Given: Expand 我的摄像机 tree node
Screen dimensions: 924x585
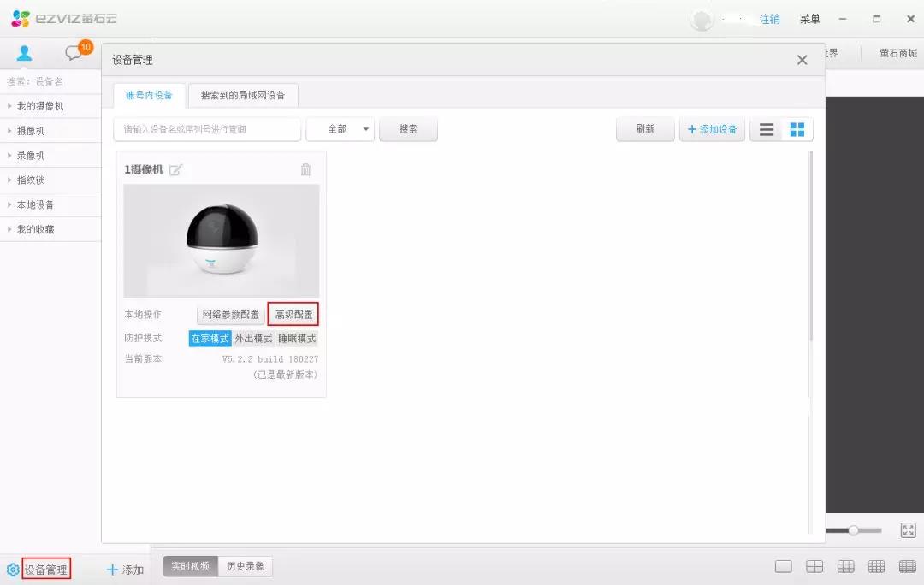Looking at the screenshot, I should tap(40, 106).
